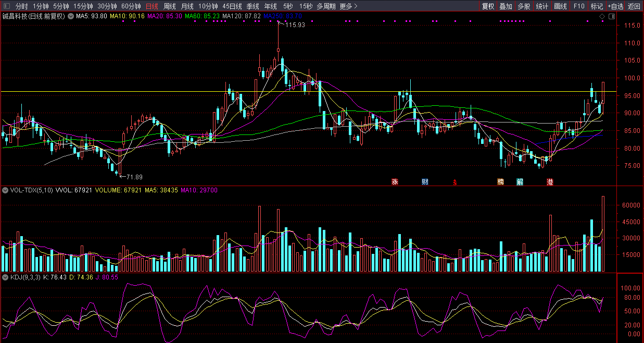Expand the MA indicator dropdown arrow
Screen dimensions: 644x343
pyautogui.click(x=71, y=16)
